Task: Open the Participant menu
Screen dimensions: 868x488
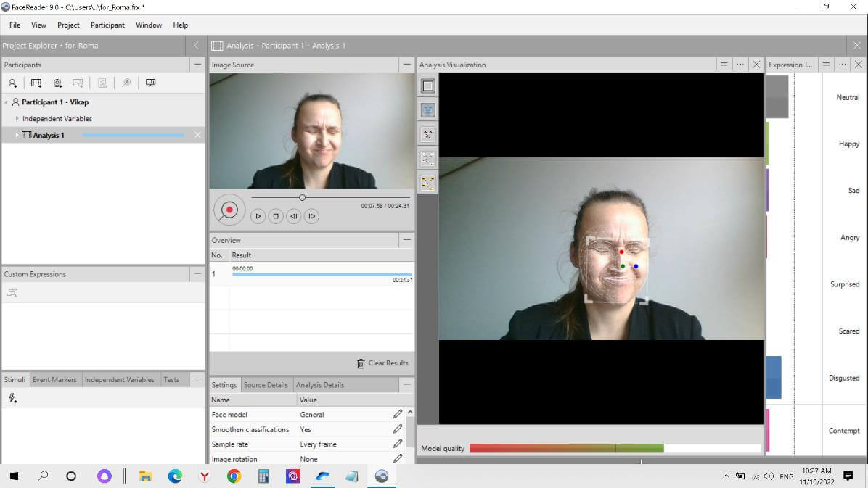Action: click(107, 25)
